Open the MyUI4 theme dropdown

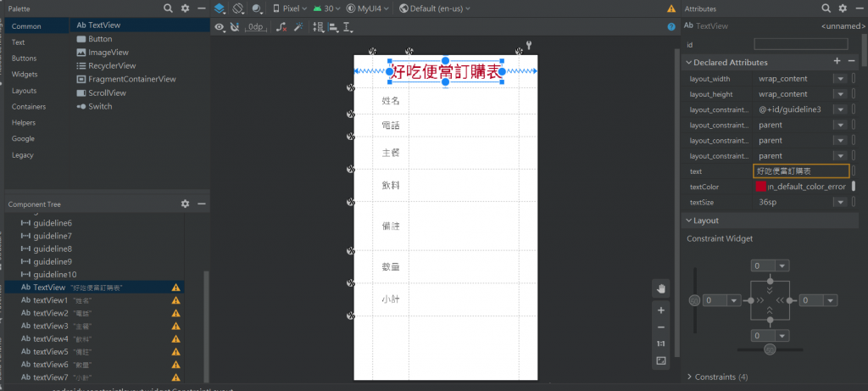(x=368, y=8)
